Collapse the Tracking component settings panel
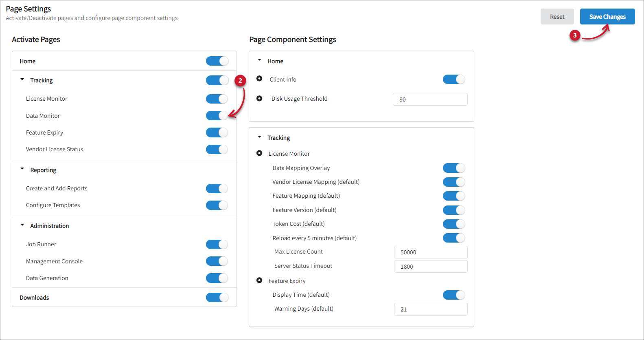Viewport: 644px width, 340px height. pos(259,137)
